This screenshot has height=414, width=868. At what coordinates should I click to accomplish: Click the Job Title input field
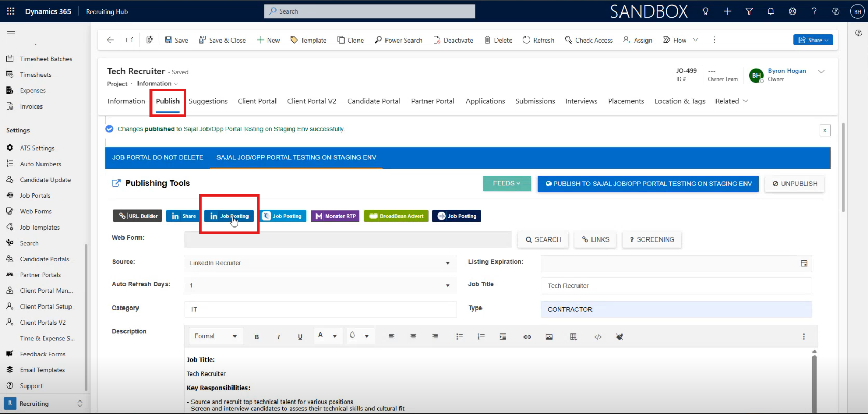click(x=677, y=286)
